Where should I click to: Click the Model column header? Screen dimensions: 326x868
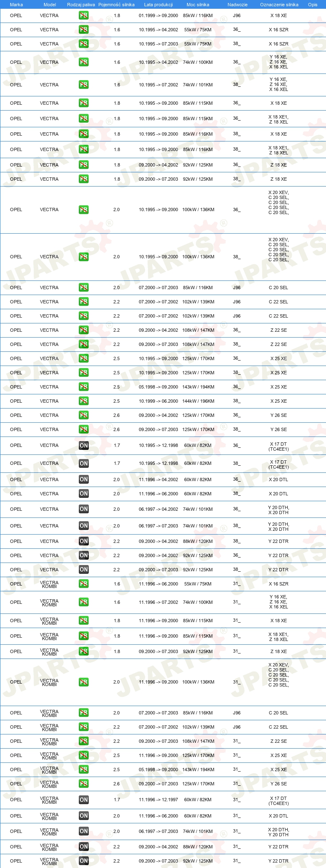[50, 5]
